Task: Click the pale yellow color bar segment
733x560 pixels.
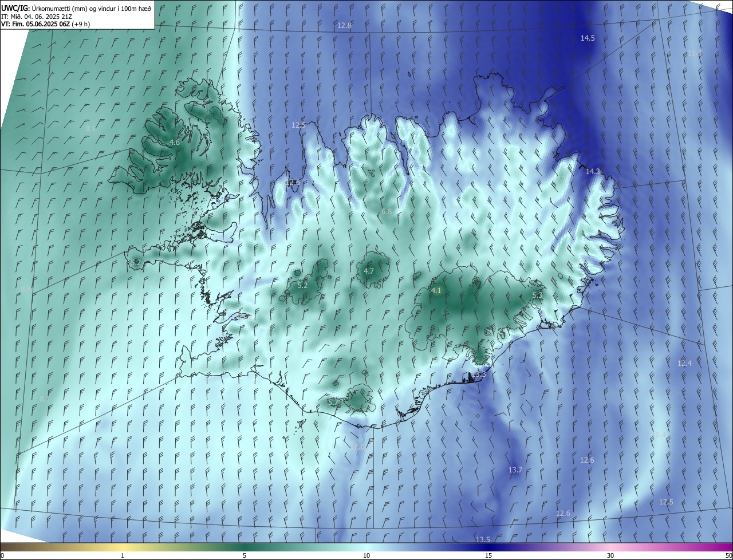Action: coord(123,547)
